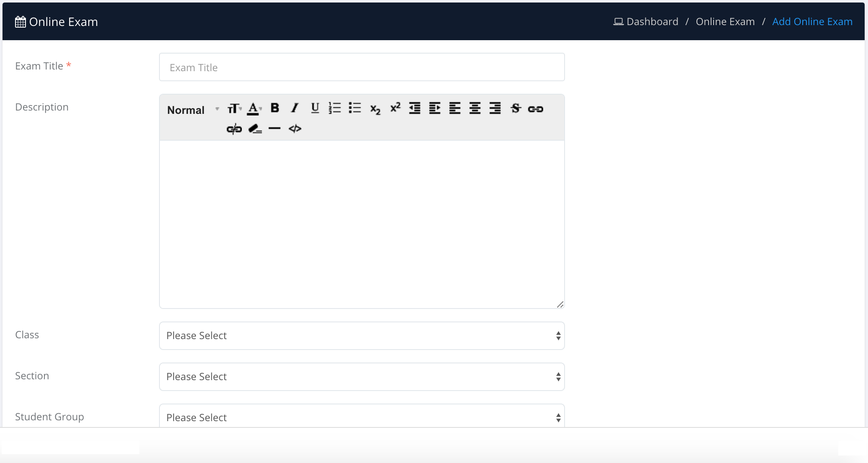
Task: Expand the Section dropdown
Action: click(362, 377)
